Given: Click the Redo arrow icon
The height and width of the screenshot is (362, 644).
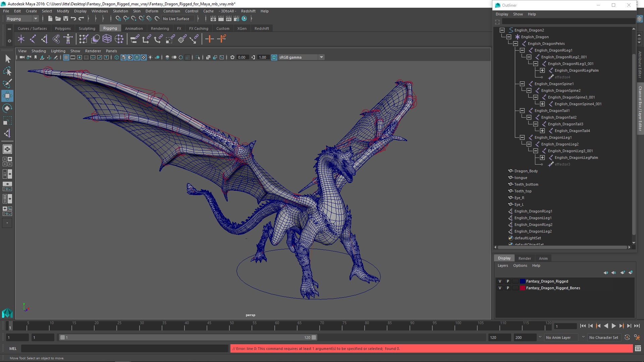Looking at the screenshot, I should click(81, 19).
